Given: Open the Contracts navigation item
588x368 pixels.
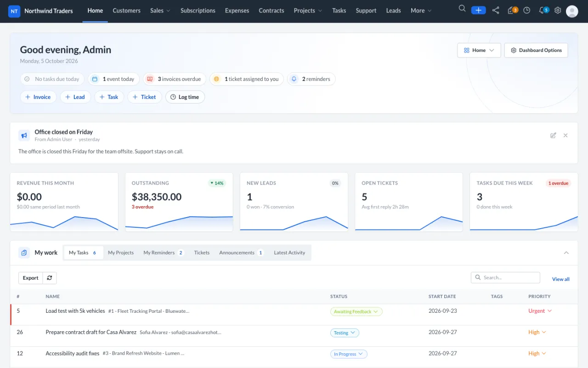Looking at the screenshot, I should tap(271, 11).
